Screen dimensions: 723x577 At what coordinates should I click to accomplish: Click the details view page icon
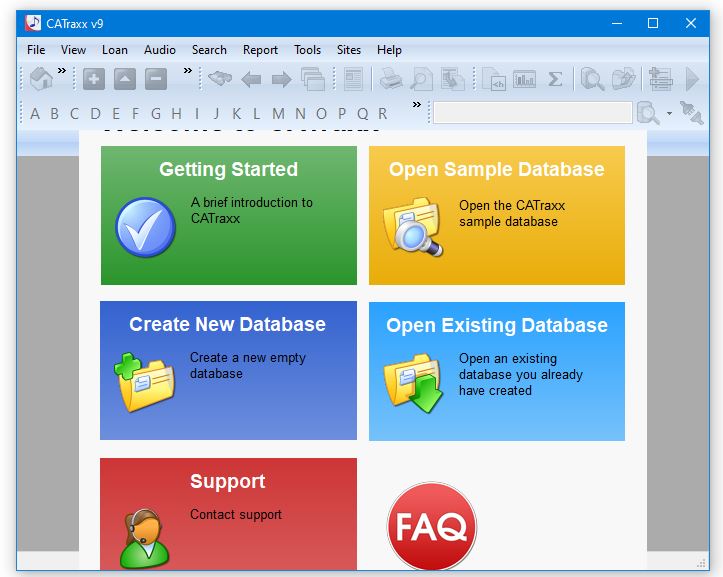(x=354, y=79)
